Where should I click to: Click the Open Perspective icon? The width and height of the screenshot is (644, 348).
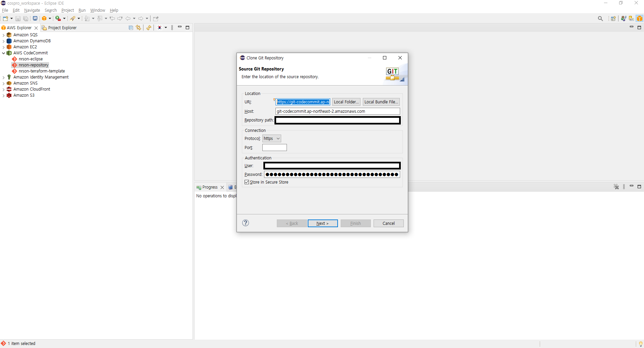tap(613, 18)
